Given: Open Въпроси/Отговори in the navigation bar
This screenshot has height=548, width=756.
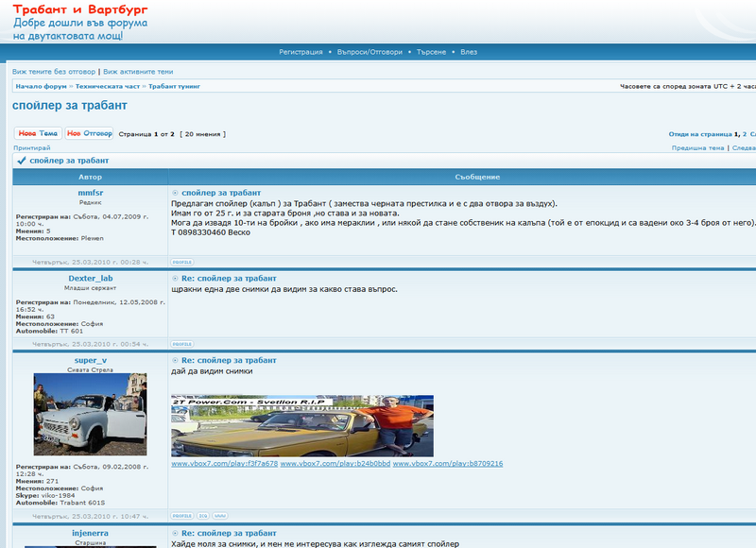Looking at the screenshot, I should [x=369, y=52].
